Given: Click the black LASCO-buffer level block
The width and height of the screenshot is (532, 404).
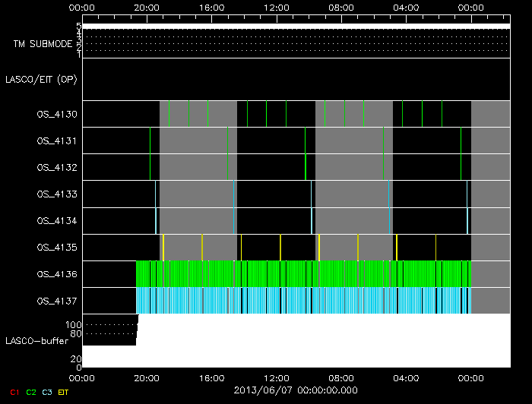Looking at the screenshot, I should coord(110,330).
